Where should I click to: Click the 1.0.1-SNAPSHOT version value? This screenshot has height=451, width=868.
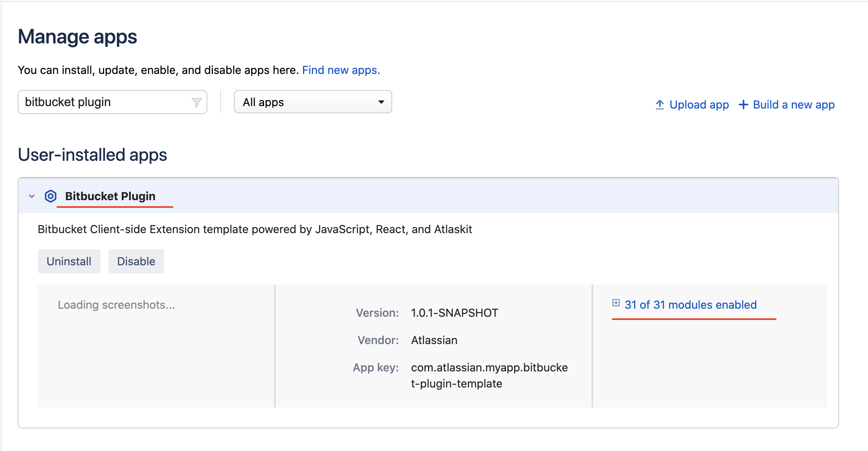454,313
